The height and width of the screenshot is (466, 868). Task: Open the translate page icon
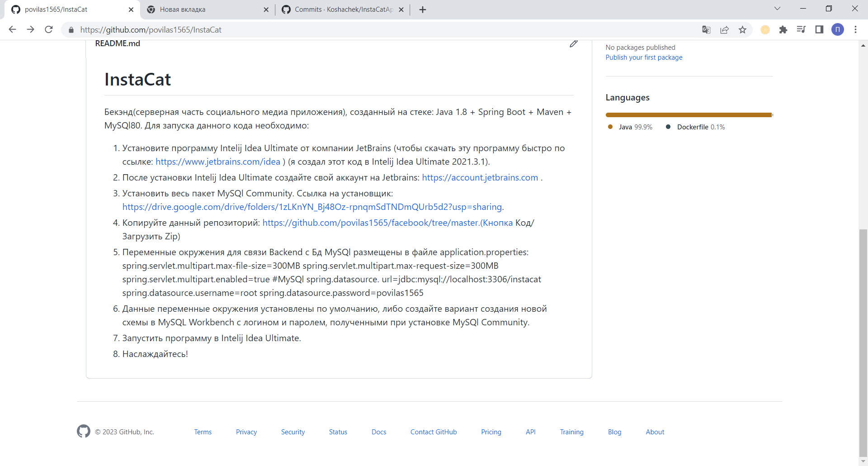pos(706,29)
